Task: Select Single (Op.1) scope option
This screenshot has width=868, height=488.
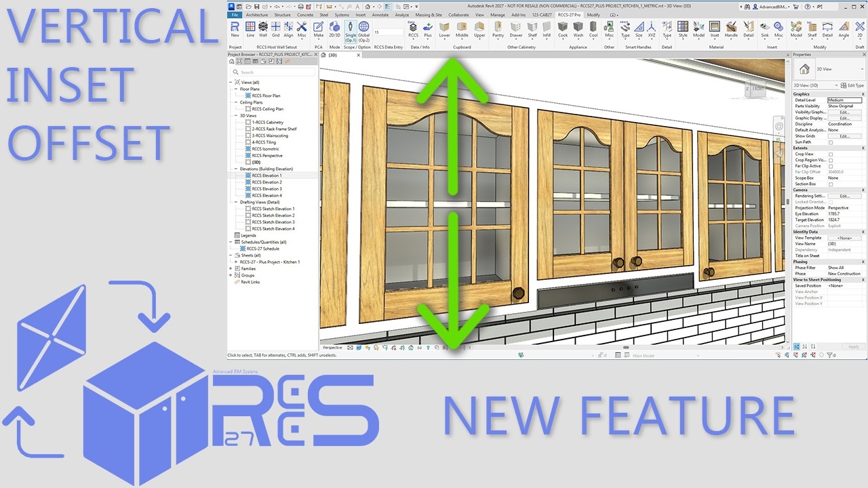Action: click(x=350, y=30)
